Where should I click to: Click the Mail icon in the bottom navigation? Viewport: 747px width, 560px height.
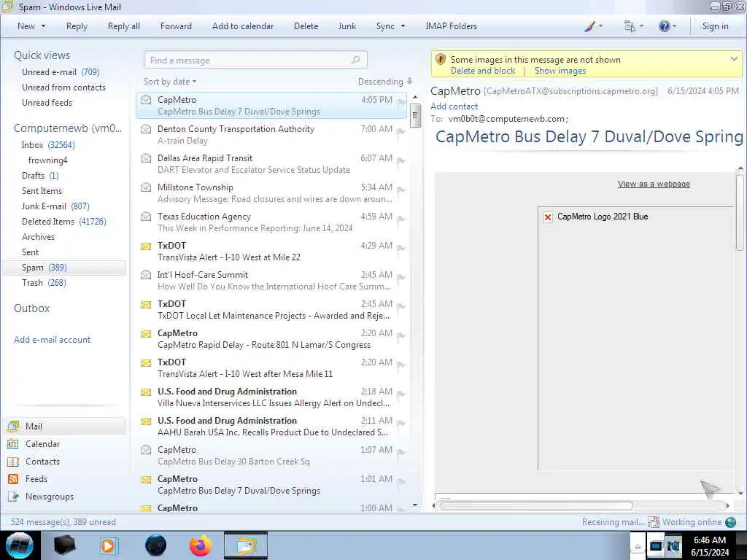[13, 426]
